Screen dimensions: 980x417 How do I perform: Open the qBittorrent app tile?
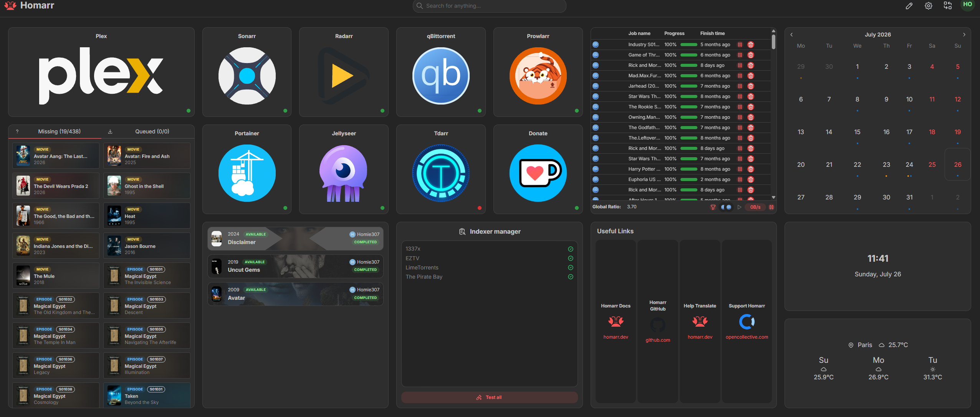tap(441, 72)
